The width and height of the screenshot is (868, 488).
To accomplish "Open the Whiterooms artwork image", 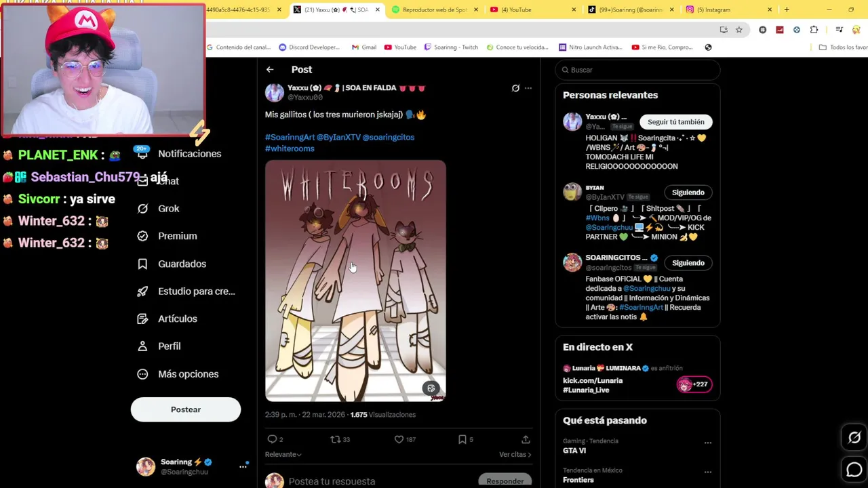I will point(355,281).
